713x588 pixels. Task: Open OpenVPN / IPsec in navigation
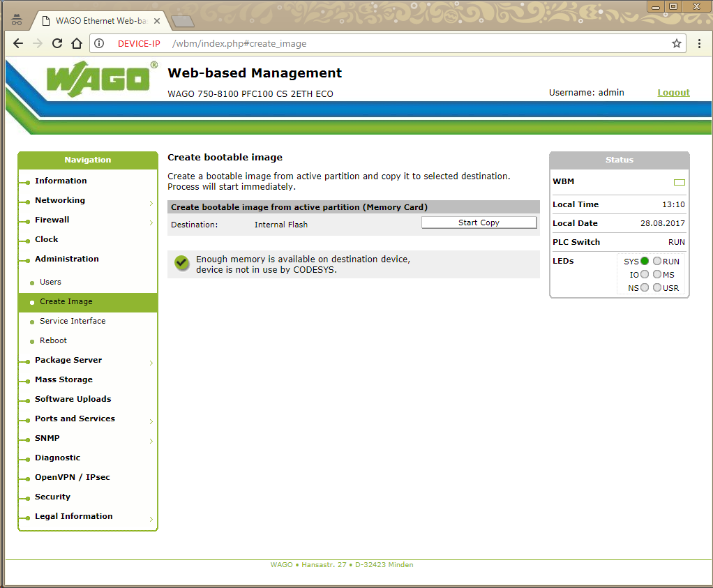[73, 477]
